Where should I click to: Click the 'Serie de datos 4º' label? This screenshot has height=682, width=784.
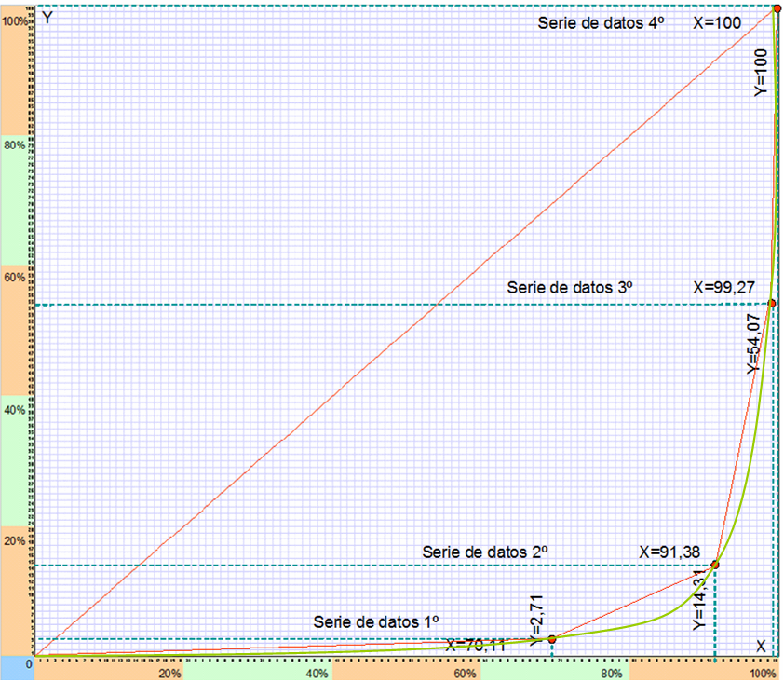pos(601,23)
